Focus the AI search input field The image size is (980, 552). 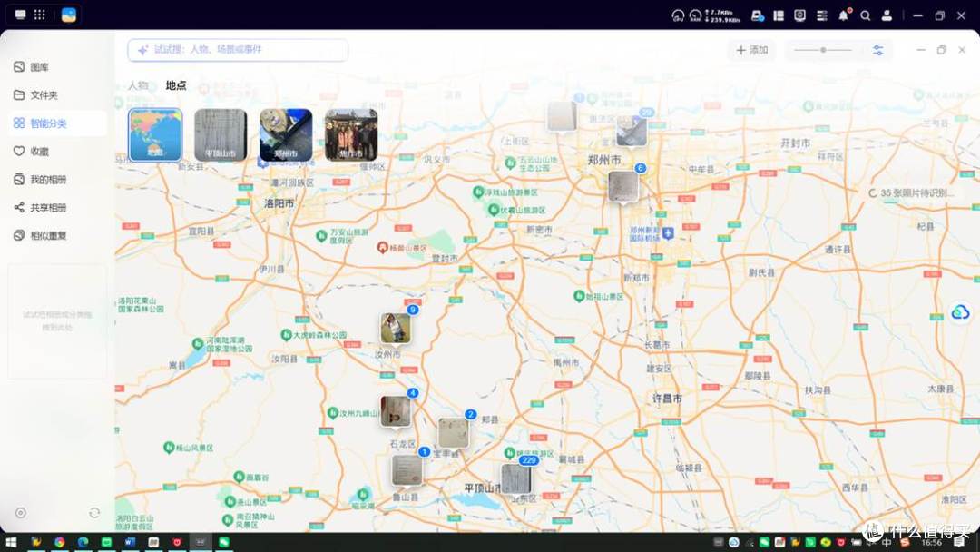238,50
